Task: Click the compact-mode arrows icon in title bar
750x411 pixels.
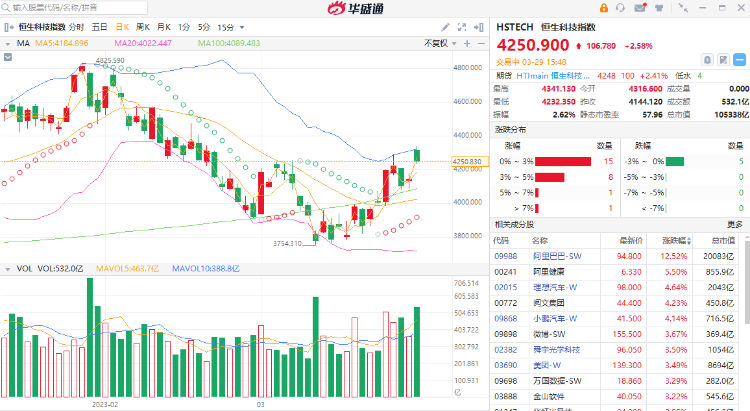Action: coord(683,8)
